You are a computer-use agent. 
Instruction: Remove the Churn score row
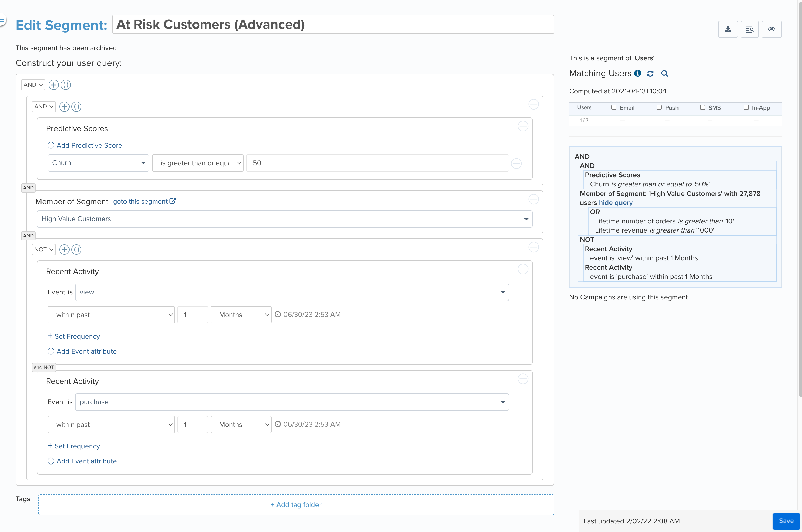[516, 163]
